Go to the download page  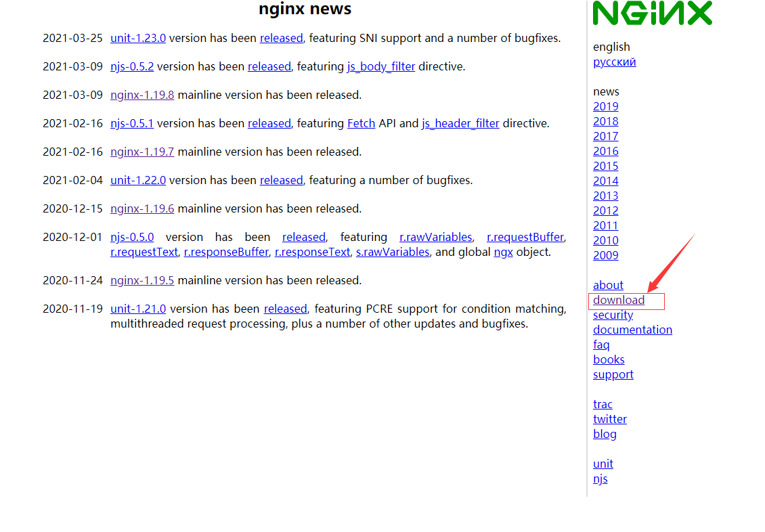pos(619,300)
